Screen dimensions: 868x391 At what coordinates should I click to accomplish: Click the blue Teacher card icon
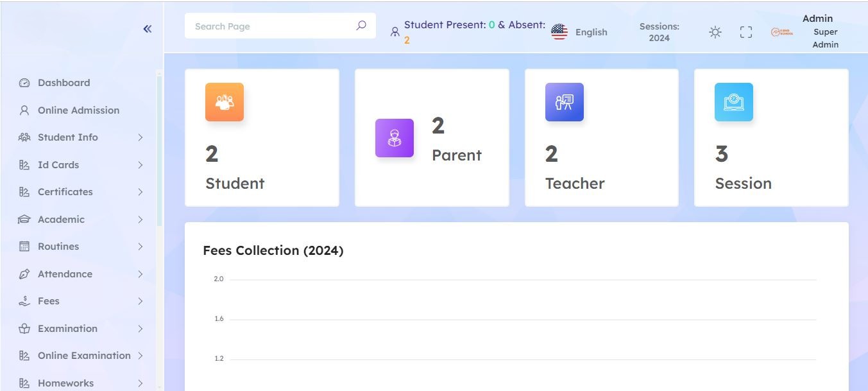(x=565, y=102)
